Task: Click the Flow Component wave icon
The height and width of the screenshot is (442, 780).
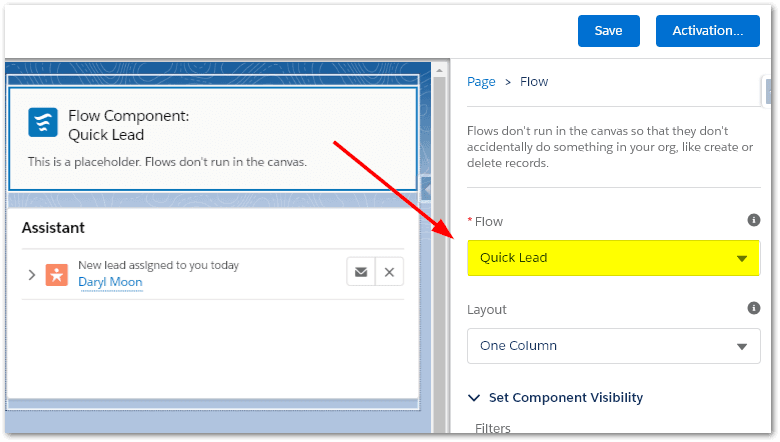Action: [43, 123]
